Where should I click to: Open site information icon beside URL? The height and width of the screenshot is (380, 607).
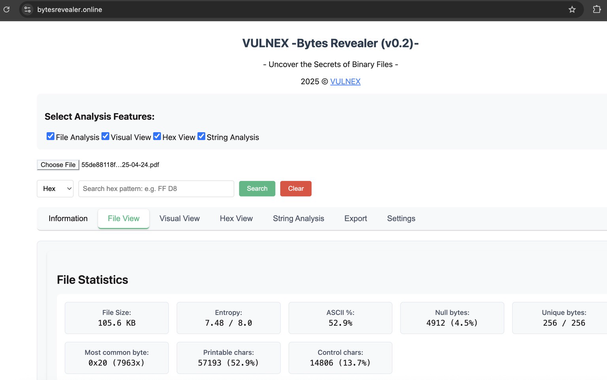pos(27,10)
